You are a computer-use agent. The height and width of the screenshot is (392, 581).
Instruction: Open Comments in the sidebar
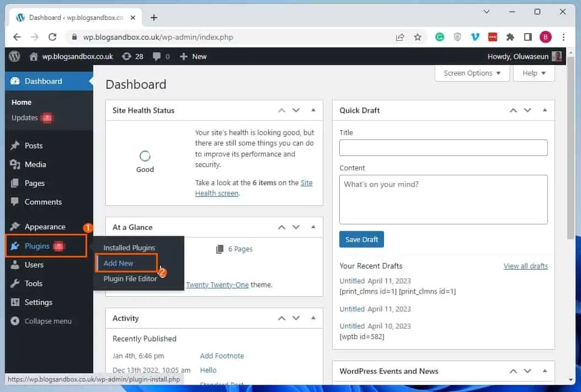49,202
